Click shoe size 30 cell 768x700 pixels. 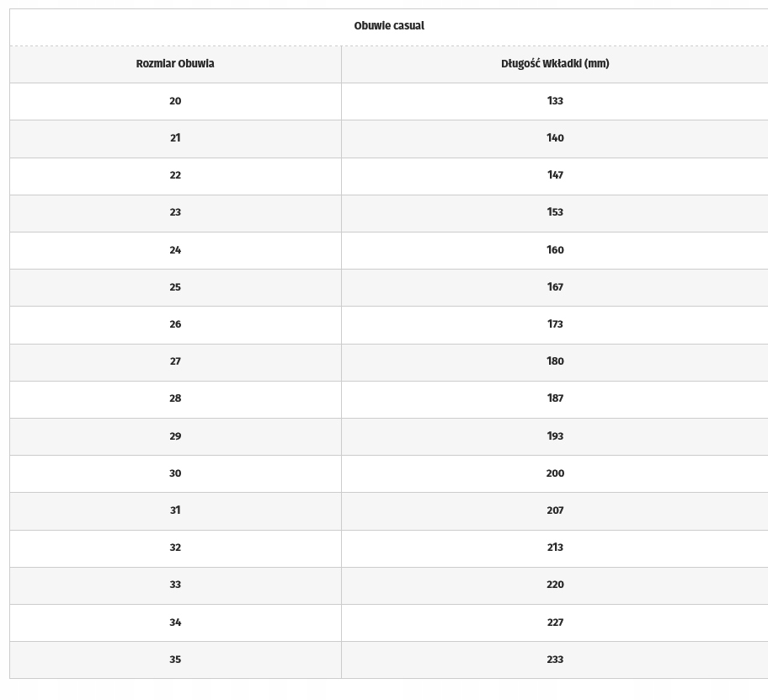(x=175, y=473)
